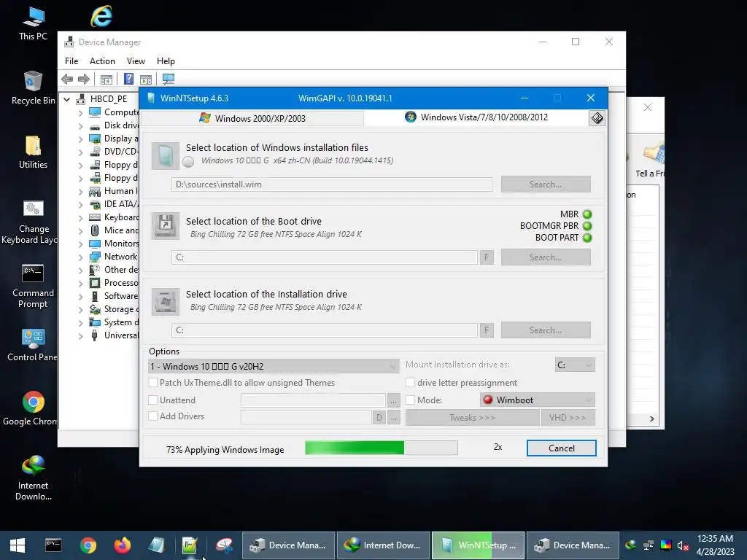The width and height of the screenshot is (747, 560).
Task: Toggle drive letter preassignment checkbox
Action: coord(410,382)
